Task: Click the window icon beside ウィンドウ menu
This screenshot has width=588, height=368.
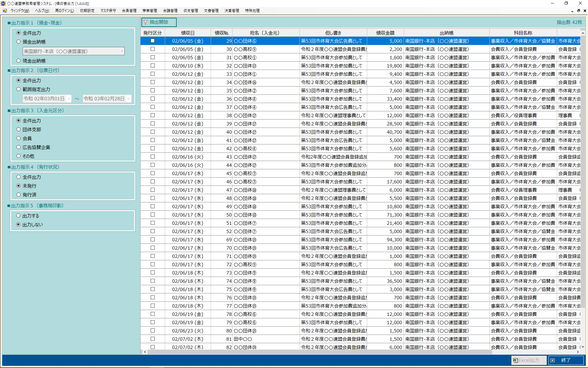Action: 5,11
